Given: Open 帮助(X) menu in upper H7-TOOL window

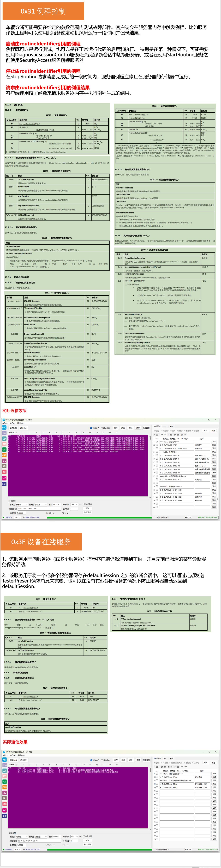Looking at the screenshot, I should pos(5,423).
